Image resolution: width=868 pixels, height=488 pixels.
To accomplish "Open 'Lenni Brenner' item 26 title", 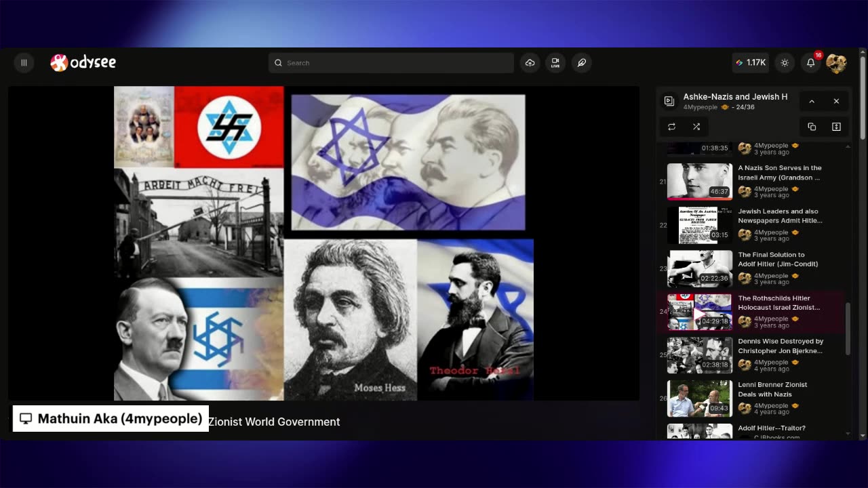I will [772, 389].
